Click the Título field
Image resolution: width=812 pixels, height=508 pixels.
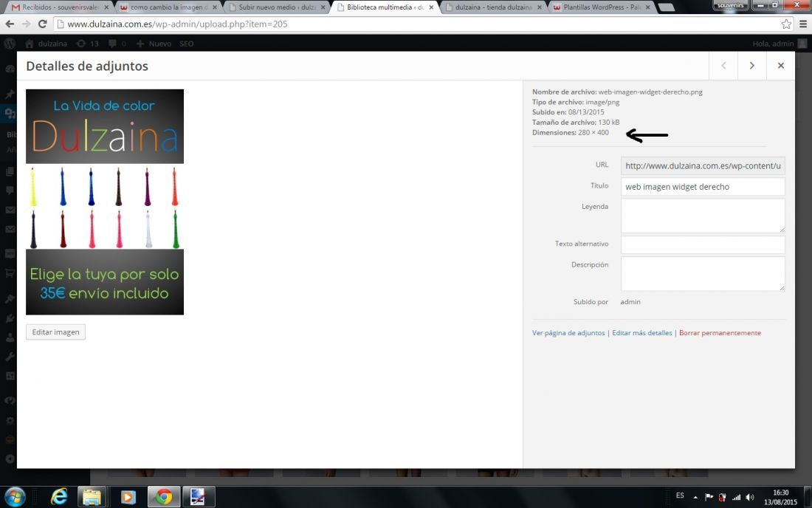pos(703,186)
